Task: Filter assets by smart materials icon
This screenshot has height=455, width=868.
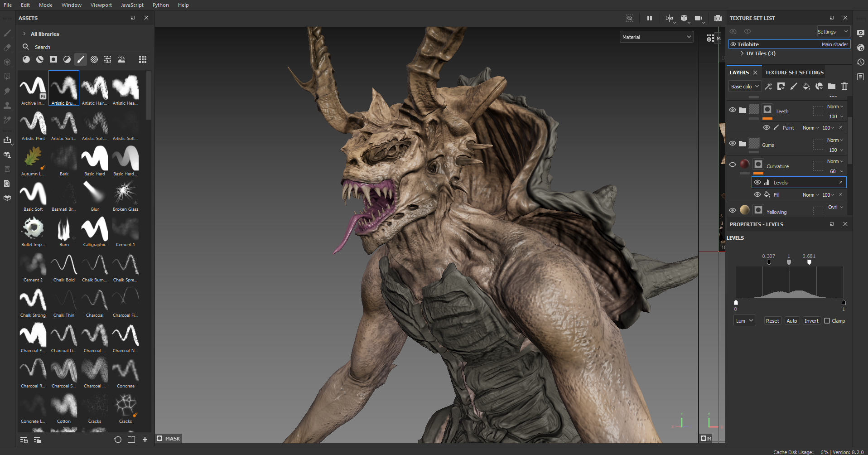Action: pos(40,59)
